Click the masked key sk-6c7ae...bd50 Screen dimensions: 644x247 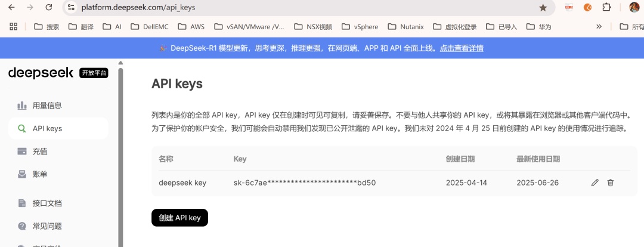(305, 183)
